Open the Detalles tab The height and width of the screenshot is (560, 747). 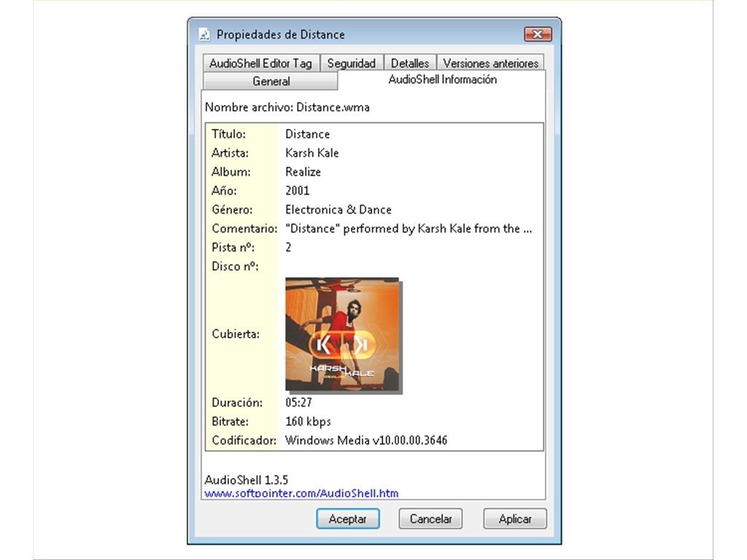(x=410, y=63)
